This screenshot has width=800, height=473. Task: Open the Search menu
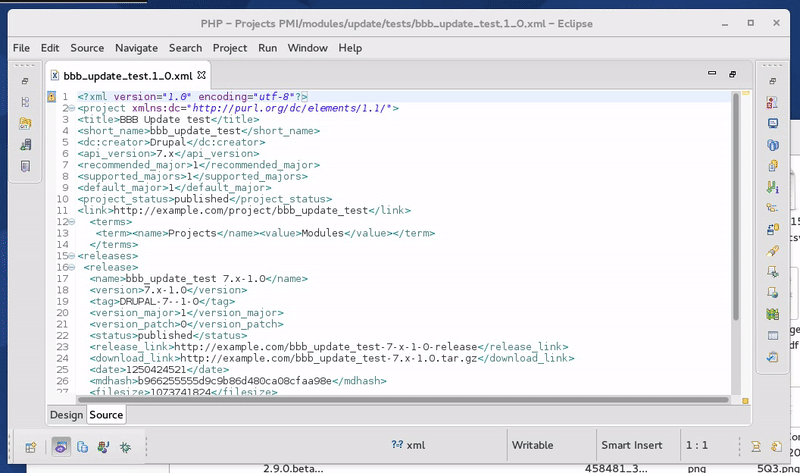click(185, 48)
